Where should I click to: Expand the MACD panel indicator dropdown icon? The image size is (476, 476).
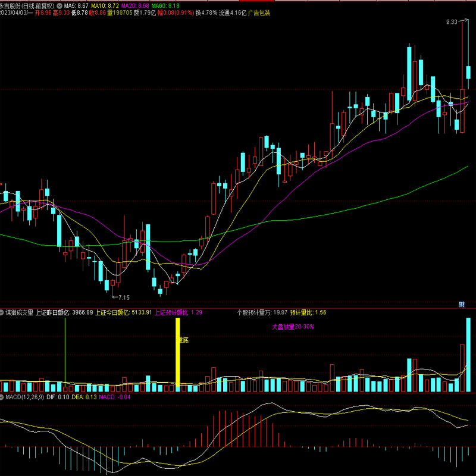[x=2, y=397]
